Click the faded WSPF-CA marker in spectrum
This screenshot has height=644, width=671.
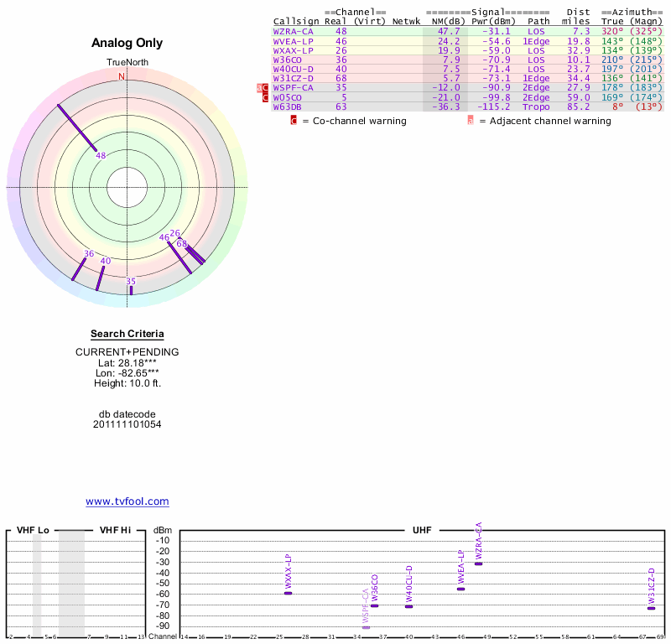pyautogui.click(x=366, y=627)
